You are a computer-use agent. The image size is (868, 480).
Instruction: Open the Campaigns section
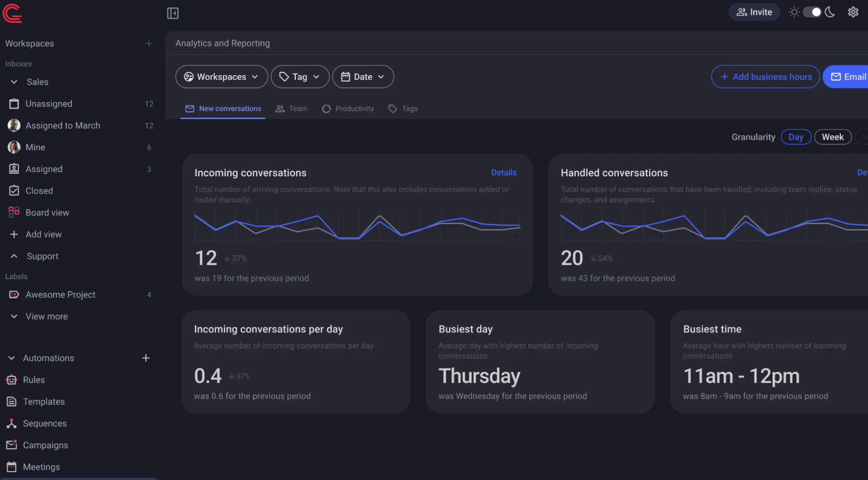45,445
